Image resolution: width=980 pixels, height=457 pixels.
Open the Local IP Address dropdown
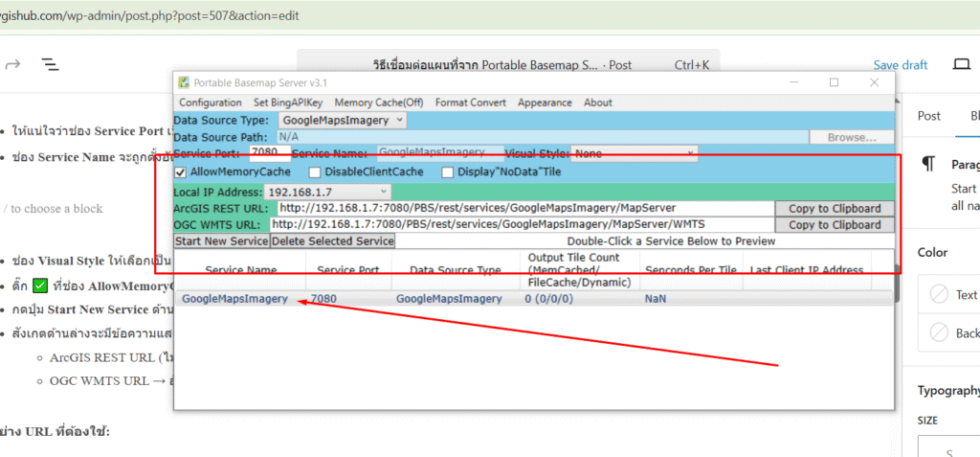[327, 192]
